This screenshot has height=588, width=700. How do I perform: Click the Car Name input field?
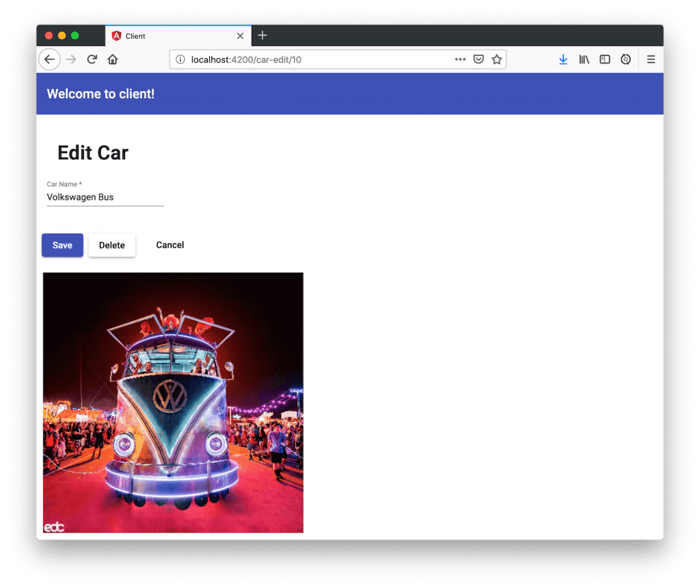point(105,198)
